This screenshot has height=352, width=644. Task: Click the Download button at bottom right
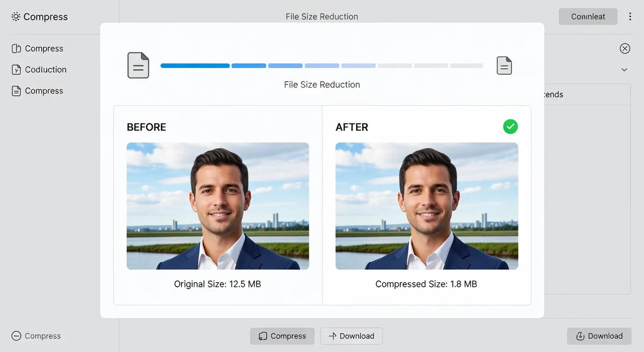click(599, 336)
